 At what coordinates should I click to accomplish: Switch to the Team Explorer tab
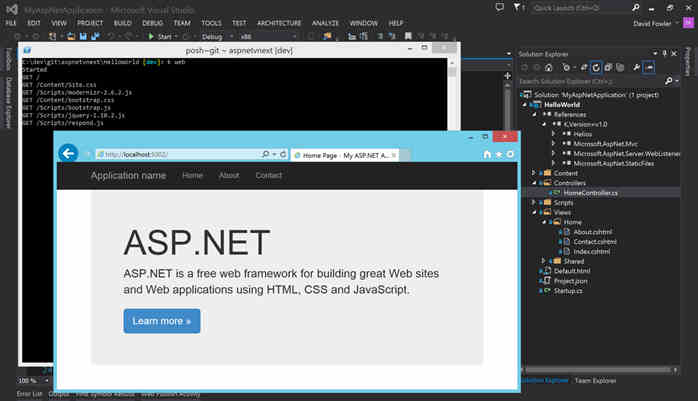[x=595, y=381]
